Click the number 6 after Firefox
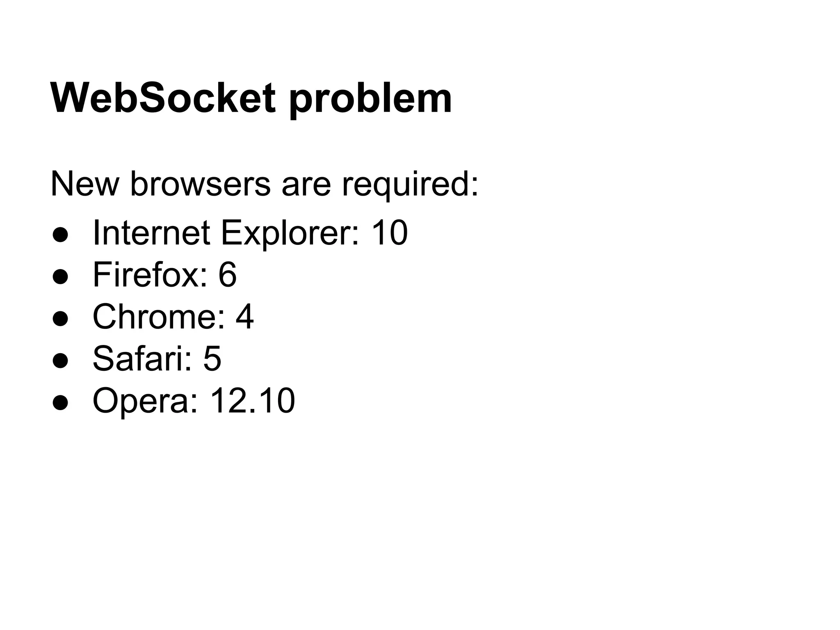This screenshot has width=840, height=630. tap(227, 274)
